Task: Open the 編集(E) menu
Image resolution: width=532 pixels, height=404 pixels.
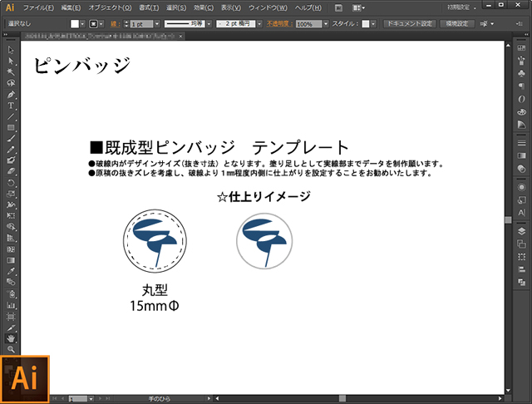Action: click(71, 7)
